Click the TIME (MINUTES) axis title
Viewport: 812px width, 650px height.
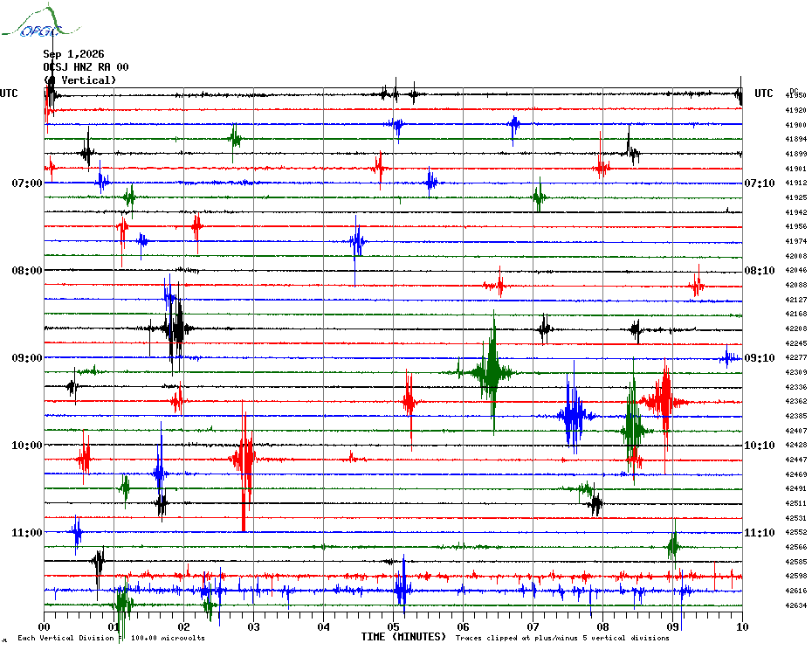coord(403,637)
